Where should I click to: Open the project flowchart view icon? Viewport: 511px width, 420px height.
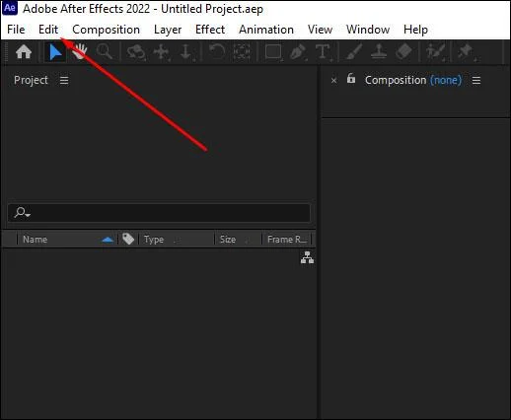point(307,257)
